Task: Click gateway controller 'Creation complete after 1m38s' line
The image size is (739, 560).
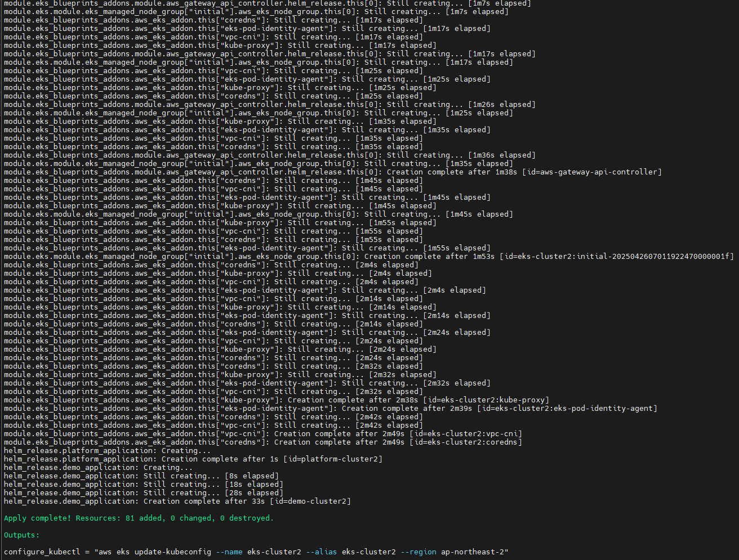Action: 333,172
